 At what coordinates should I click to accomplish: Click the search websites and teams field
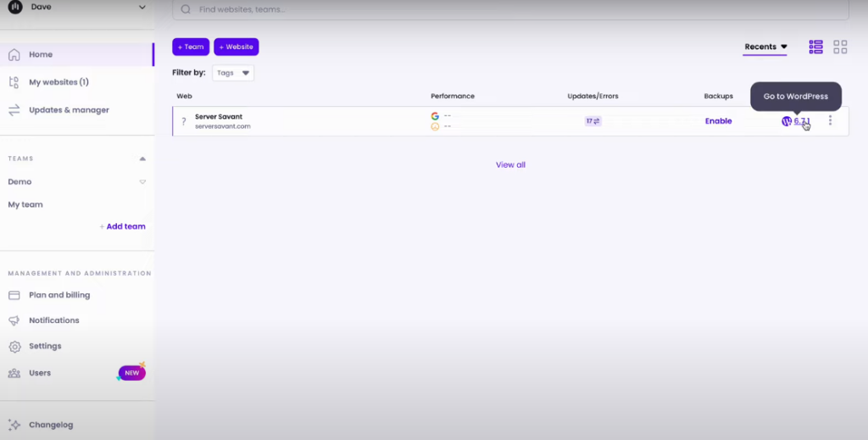(x=509, y=10)
